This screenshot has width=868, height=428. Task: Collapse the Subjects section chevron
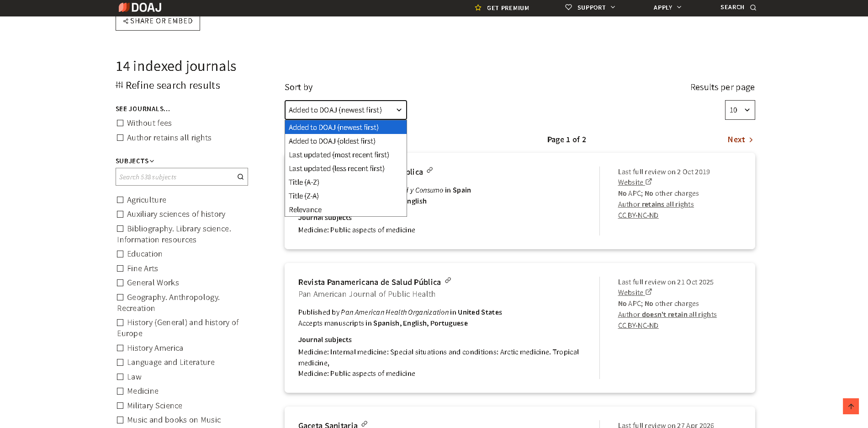152,161
